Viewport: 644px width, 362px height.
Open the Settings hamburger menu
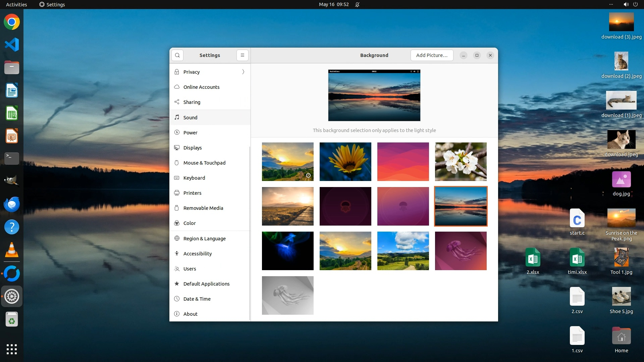coord(242,55)
